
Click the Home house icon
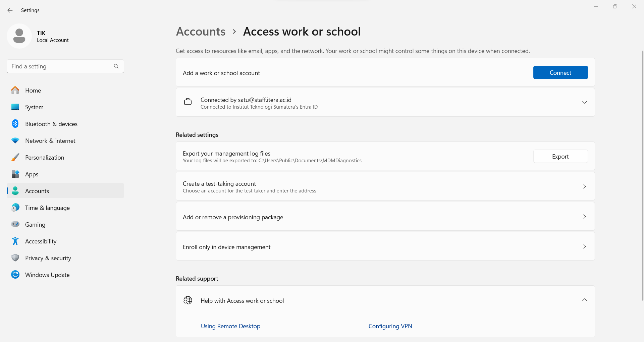click(x=15, y=90)
